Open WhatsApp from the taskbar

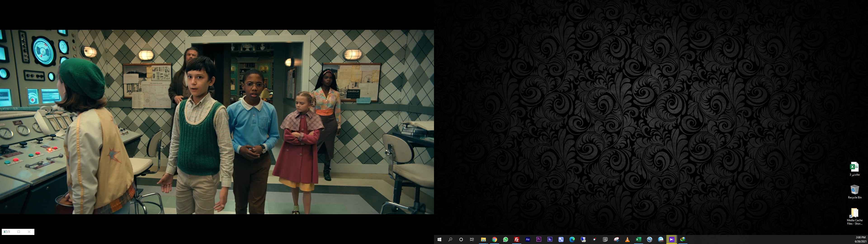coord(505,239)
